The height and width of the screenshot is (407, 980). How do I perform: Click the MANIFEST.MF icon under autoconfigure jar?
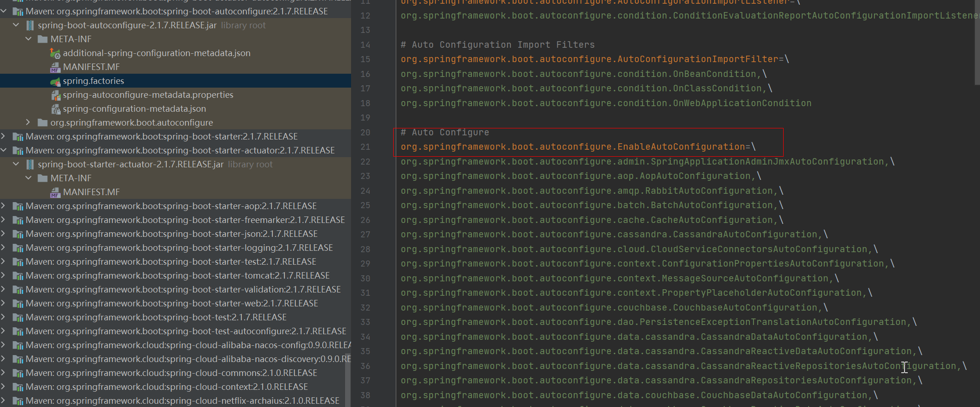pyautogui.click(x=55, y=67)
